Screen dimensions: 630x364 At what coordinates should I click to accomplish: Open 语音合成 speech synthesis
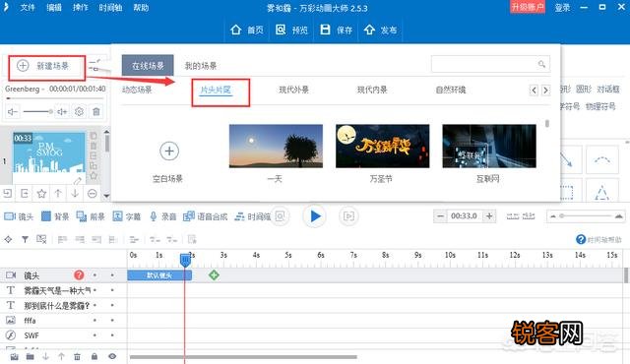pos(206,216)
